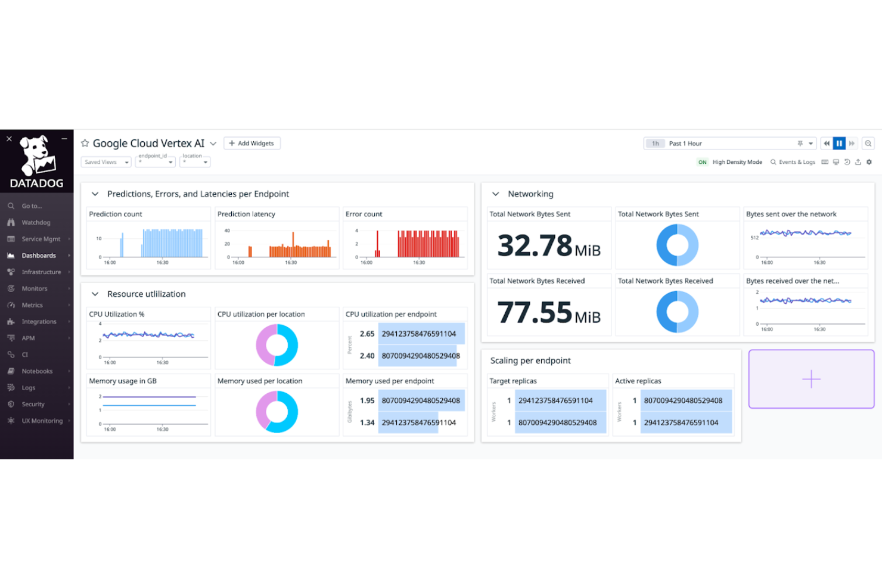
Task: Open the APM section
Action: click(x=27, y=338)
